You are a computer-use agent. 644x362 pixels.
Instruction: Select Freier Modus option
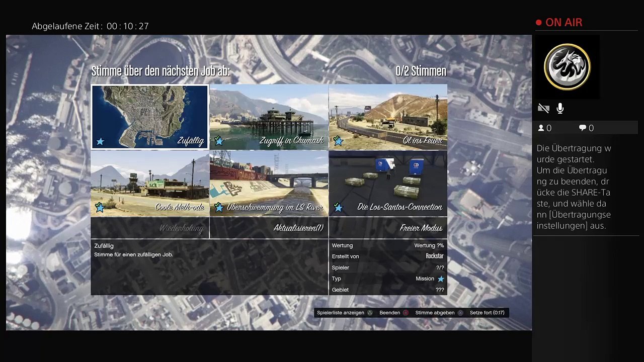388,228
